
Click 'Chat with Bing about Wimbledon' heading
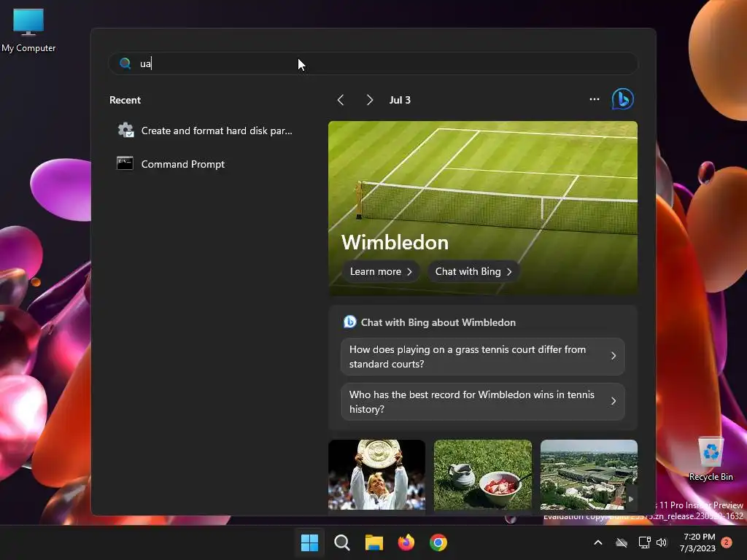pos(438,322)
